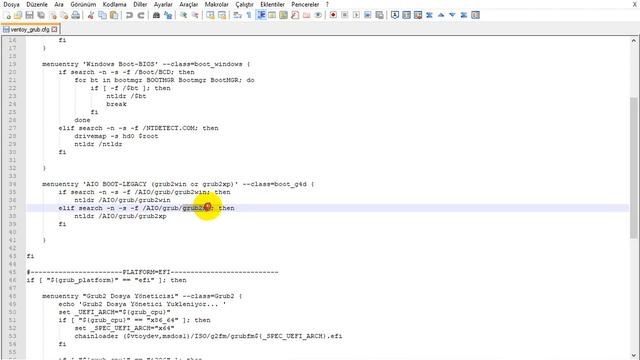This screenshot has width=640, height=360.
Task: Click the 'drivemap -s hd0 $root' line
Action: click(116, 136)
